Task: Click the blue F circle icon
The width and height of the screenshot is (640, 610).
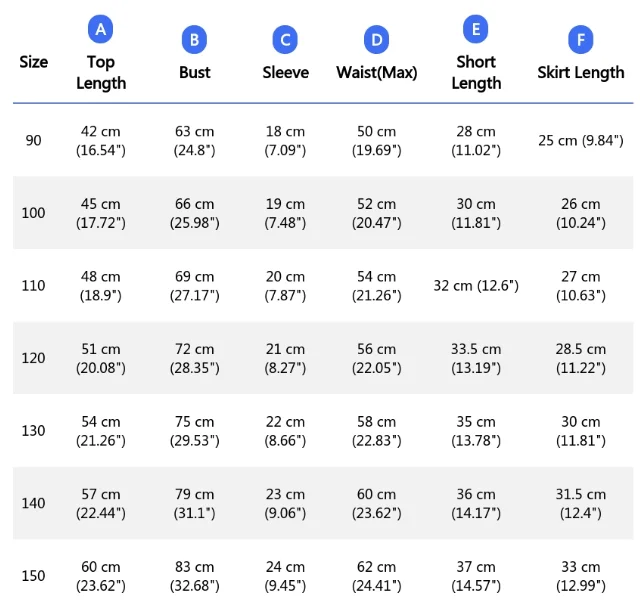Action: [x=581, y=40]
